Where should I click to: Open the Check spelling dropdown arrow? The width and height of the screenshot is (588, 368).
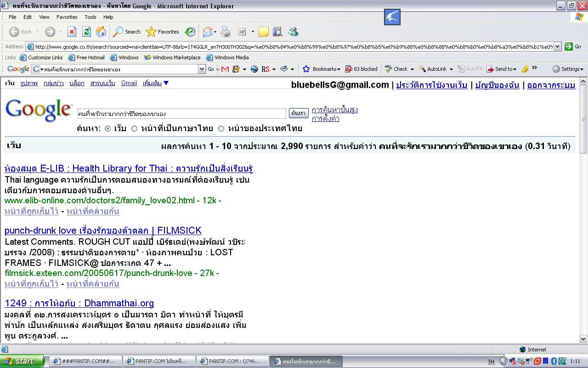click(x=412, y=69)
